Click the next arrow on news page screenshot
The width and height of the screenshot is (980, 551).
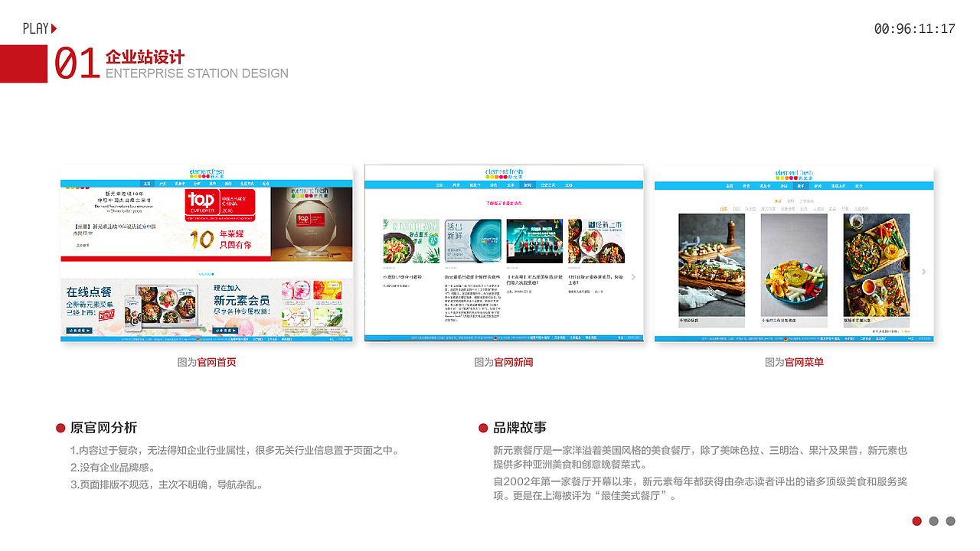pyautogui.click(x=633, y=277)
